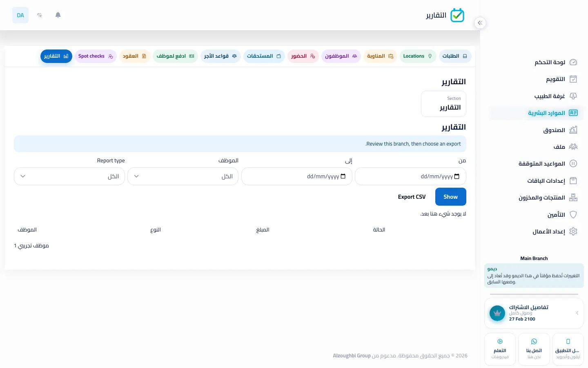Viewport: 588px width, 368px height.
Task: Expand the الموظف employee dropdown
Action: pos(183,176)
